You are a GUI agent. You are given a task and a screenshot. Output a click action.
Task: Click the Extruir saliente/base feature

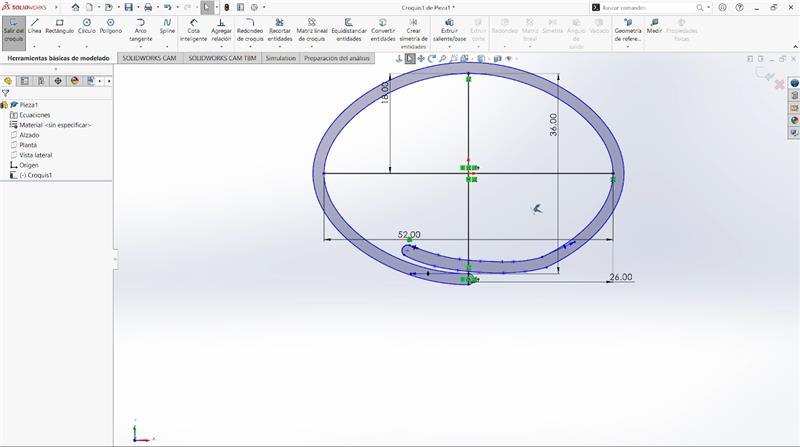click(x=449, y=30)
